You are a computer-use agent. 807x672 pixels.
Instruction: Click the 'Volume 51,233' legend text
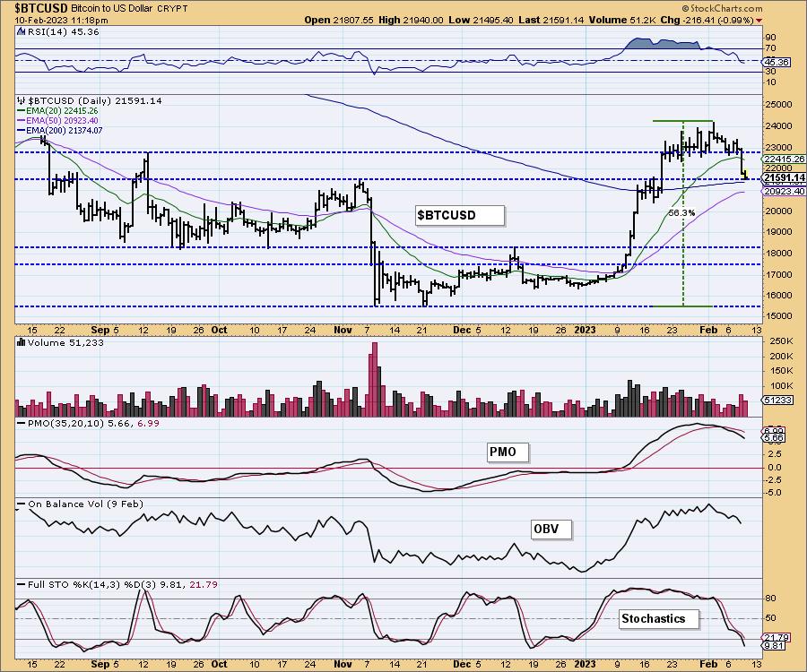(65, 342)
